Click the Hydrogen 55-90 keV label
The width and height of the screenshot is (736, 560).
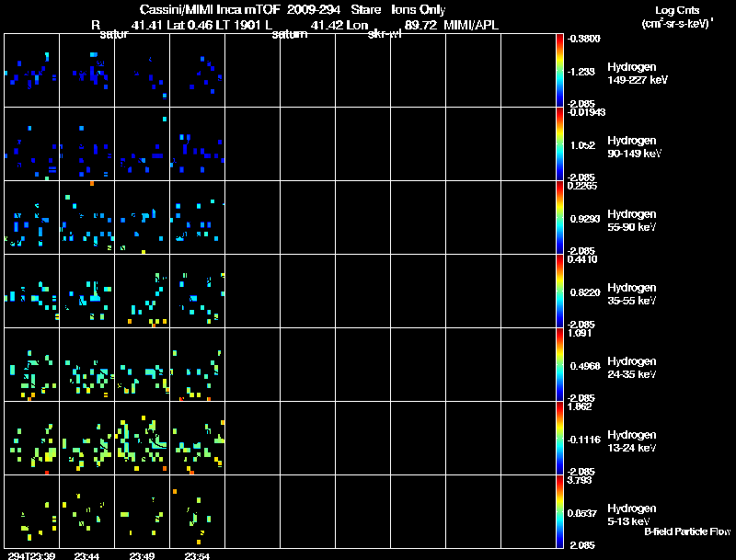coord(631,221)
